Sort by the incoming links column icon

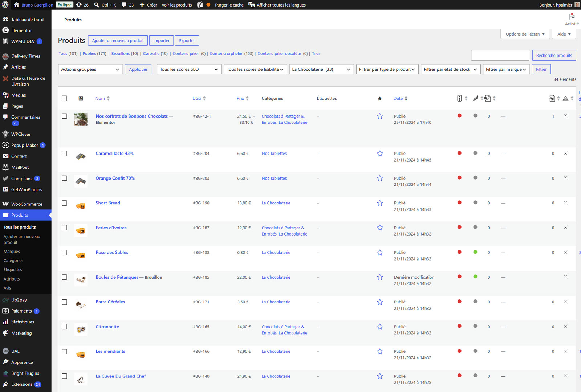552,98
